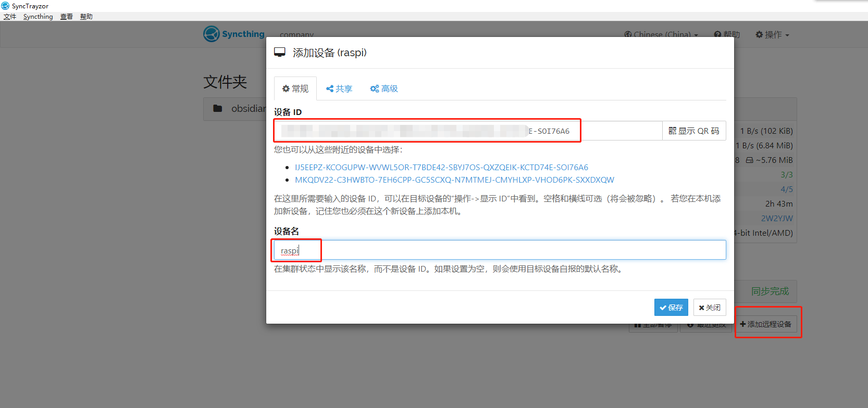
Task: Click the Syncthing logo icon
Action: coord(212,34)
